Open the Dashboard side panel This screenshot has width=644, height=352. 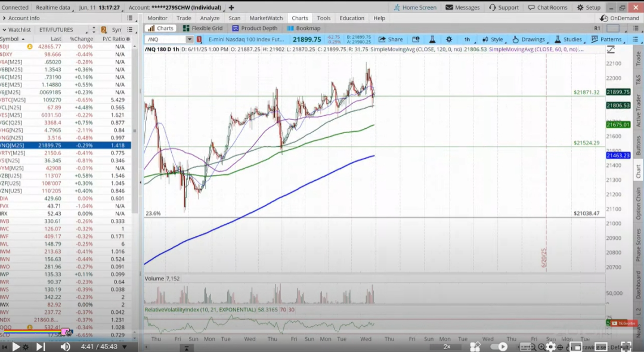638,285
